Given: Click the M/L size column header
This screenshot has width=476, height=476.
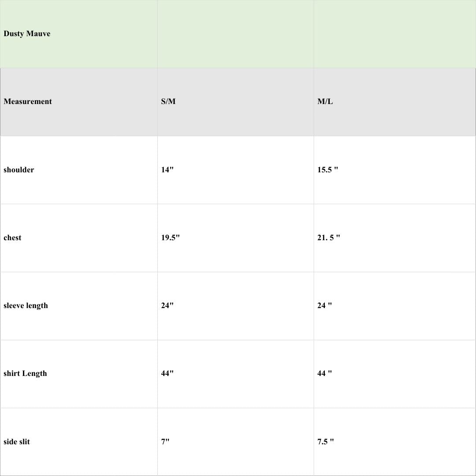Looking at the screenshot, I should click(325, 102).
